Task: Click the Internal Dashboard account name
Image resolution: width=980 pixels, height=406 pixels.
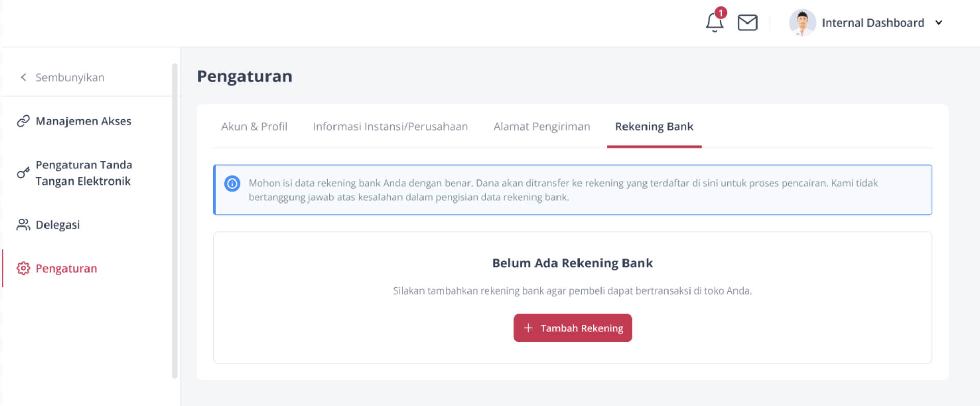Action: 873,22
